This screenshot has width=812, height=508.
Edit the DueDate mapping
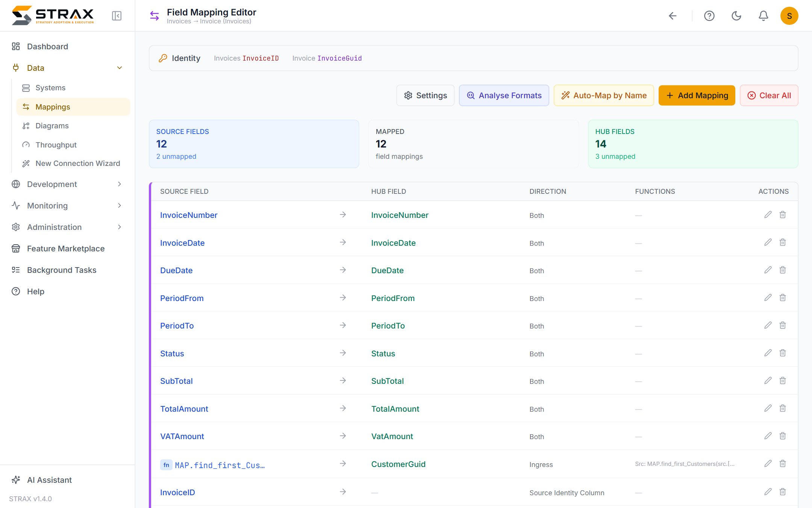click(768, 270)
